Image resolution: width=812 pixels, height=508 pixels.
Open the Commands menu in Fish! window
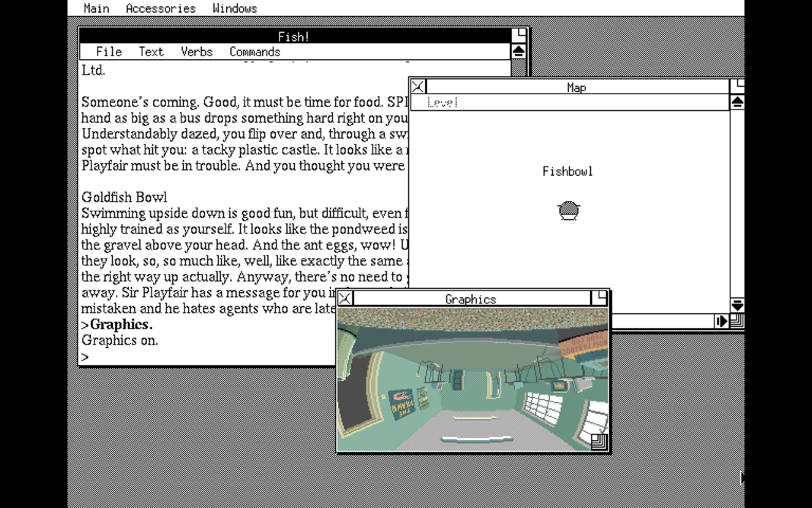pos(255,52)
